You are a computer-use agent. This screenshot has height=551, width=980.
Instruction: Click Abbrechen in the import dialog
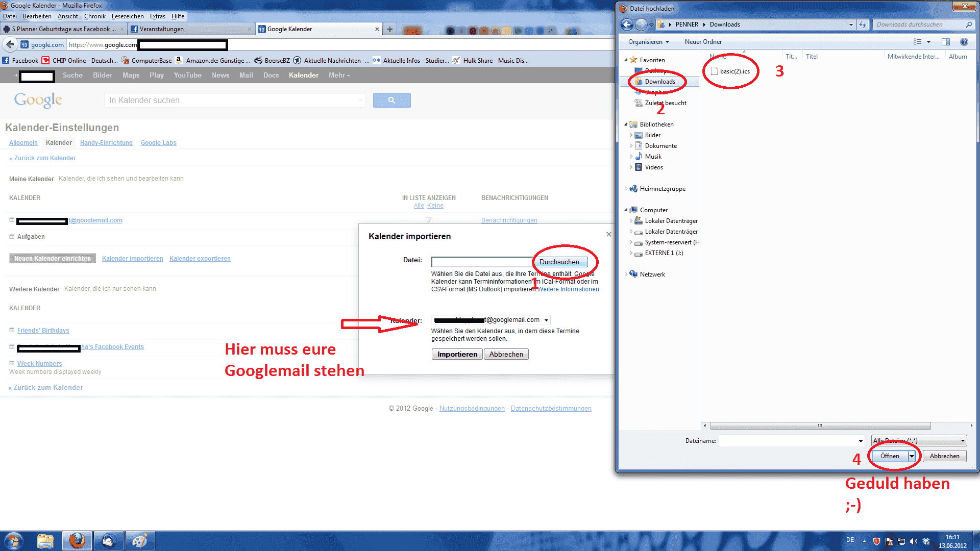(506, 354)
